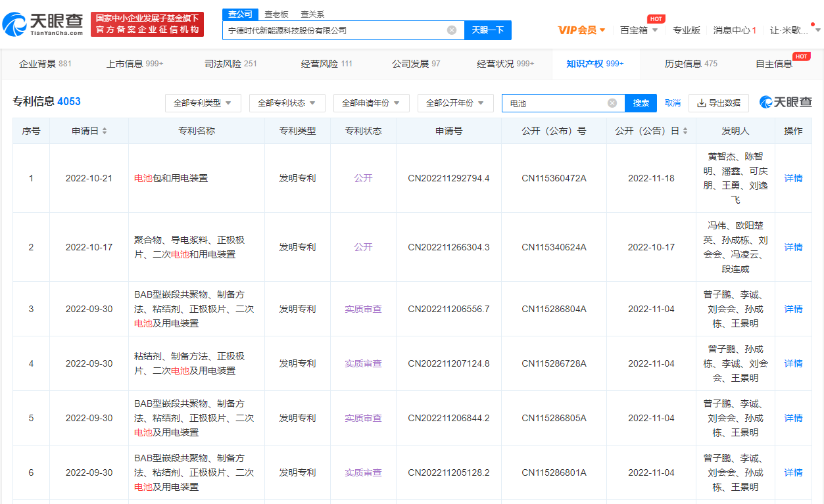824x504 pixels.
Task: Click the clear (×) icon in search box
Action: pyautogui.click(x=451, y=30)
